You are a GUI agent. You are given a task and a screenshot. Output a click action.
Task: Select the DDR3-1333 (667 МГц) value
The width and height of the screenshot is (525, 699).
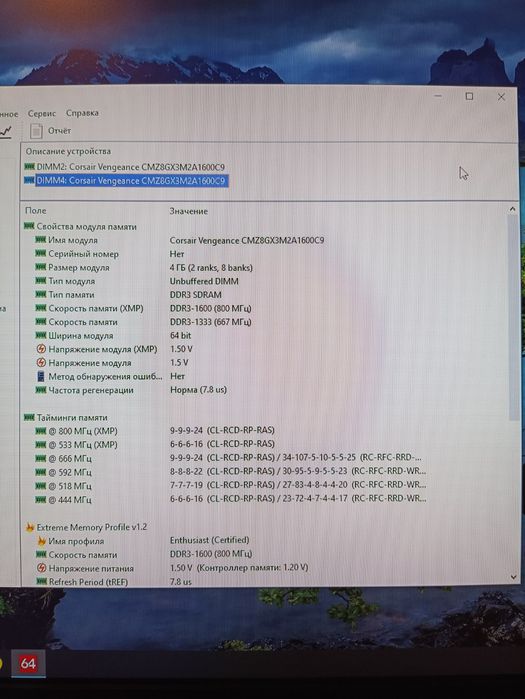(x=210, y=322)
